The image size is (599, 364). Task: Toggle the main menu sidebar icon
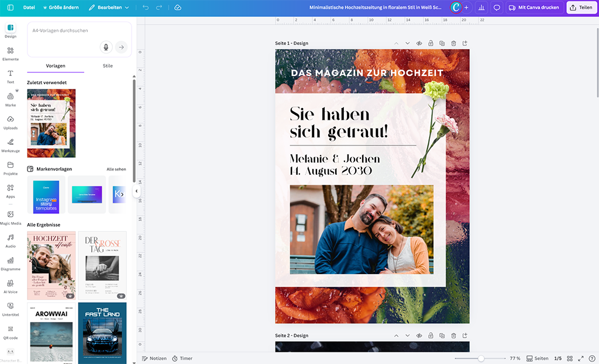tap(11, 7)
